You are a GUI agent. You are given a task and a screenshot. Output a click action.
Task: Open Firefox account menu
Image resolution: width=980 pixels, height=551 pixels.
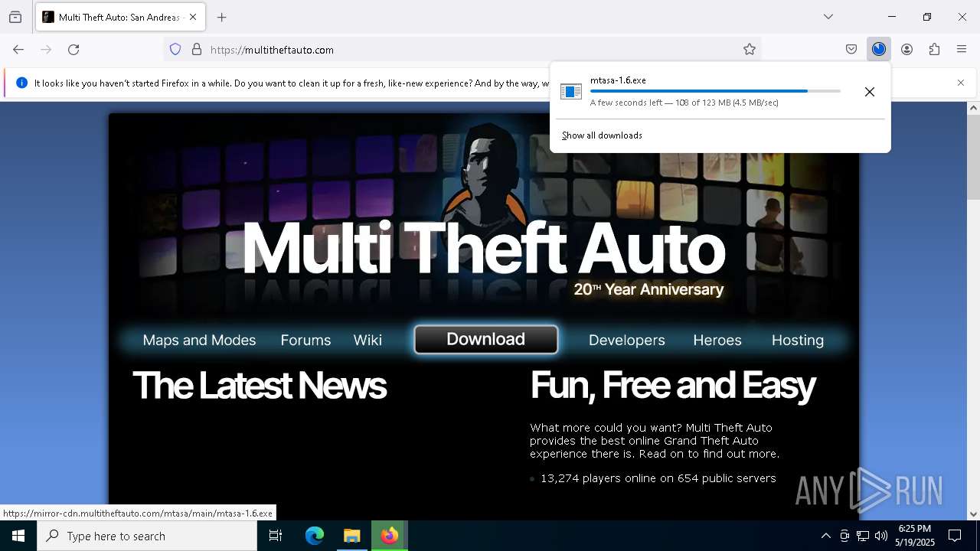click(906, 50)
